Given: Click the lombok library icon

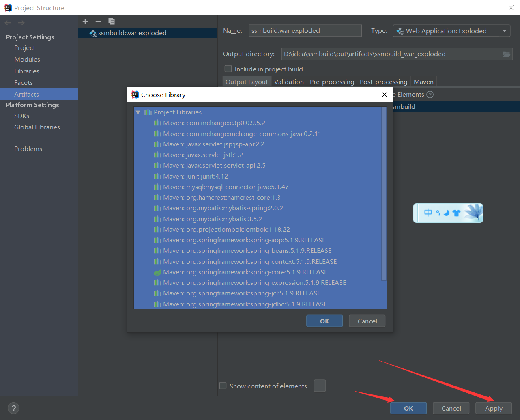Looking at the screenshot, I should (157, 229).
